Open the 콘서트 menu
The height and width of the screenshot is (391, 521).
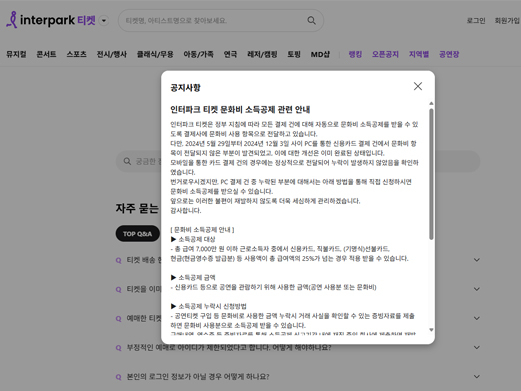pos(46,54)
